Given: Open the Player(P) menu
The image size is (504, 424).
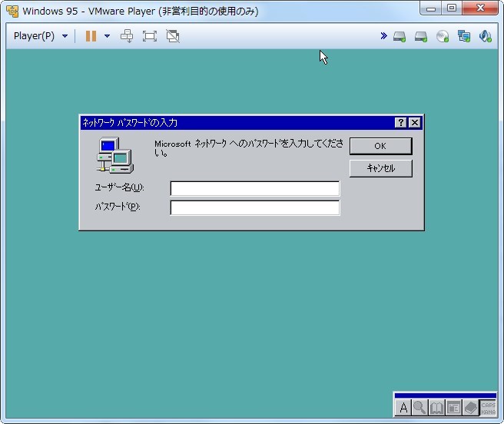Looking at the screenshot, I should pyautogui.click(x=34, y=35).
